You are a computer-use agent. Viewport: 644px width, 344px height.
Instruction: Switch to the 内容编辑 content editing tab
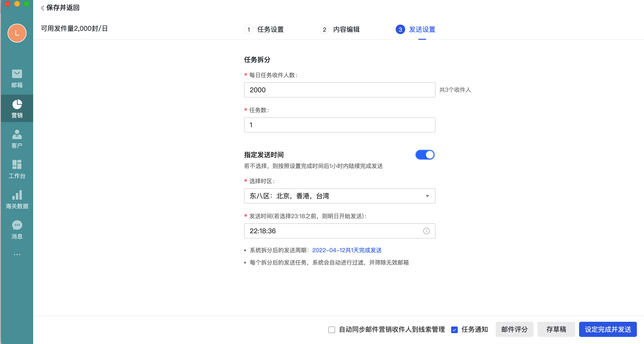(x=346, y=30)
